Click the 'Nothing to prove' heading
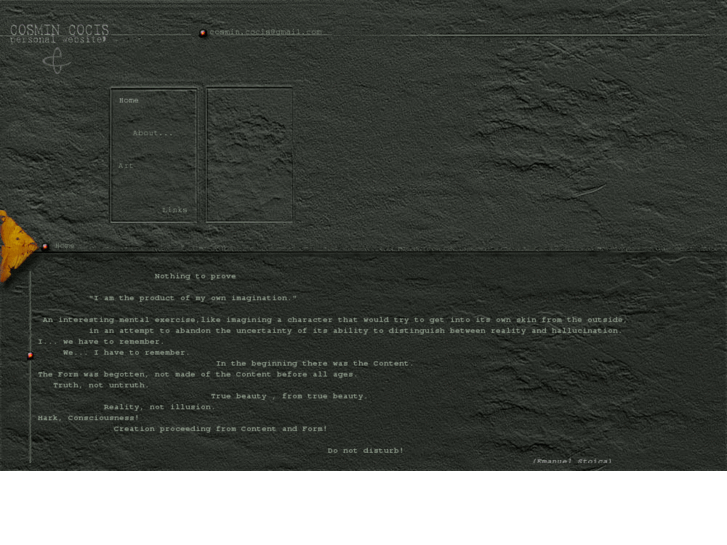Screen dimensions: 727x545 [x=195, y=276]
